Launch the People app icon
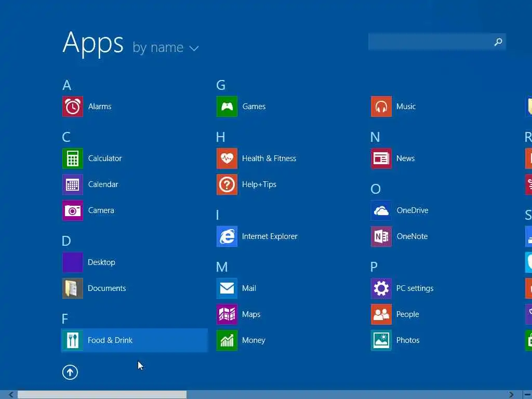This screenshot has height=399, width=532. [381, 314]
